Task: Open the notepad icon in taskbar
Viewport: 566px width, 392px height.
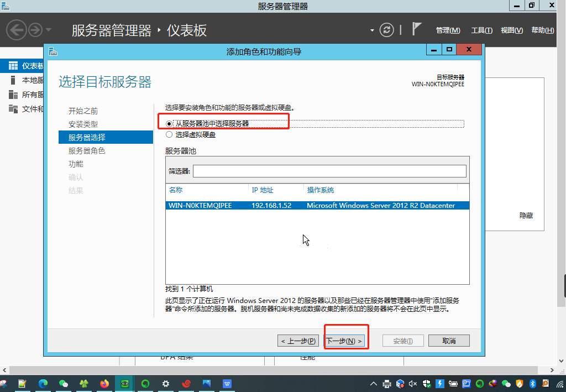Action: (x=22, y=384)
